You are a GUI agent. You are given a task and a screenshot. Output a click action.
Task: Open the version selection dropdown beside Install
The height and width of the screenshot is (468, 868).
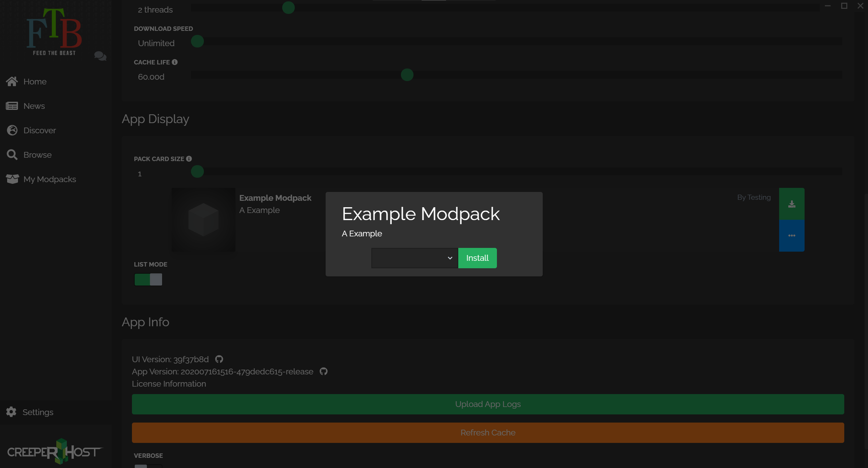414,258
